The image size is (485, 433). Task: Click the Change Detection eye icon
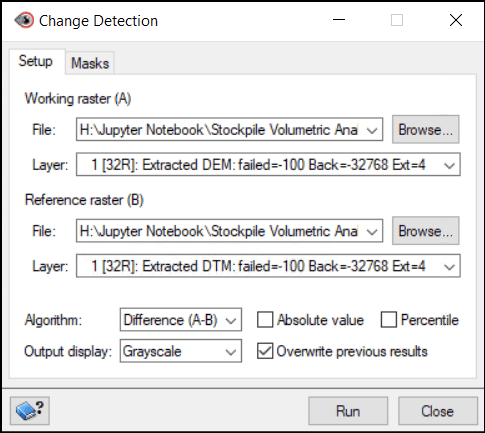pos(24,20)
